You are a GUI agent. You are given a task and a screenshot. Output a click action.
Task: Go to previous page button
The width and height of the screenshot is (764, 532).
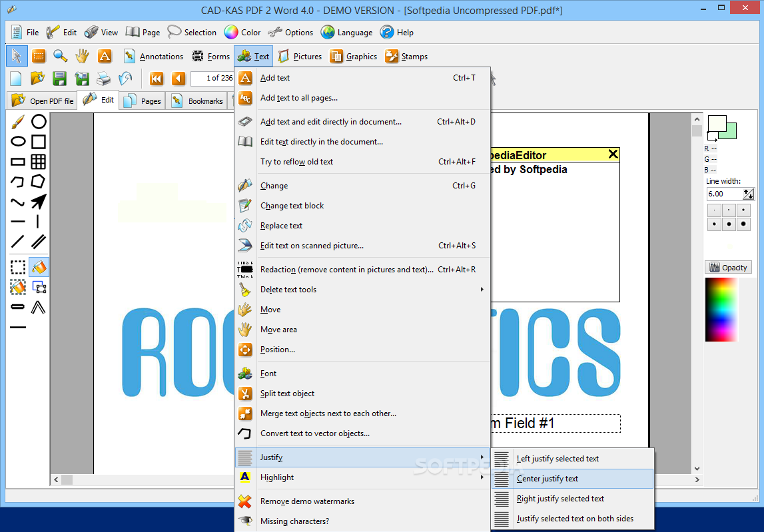click(179, 79)
